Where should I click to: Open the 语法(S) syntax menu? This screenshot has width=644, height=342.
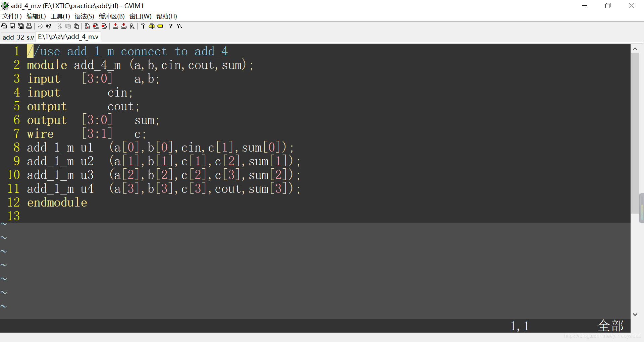coord(85,16)
